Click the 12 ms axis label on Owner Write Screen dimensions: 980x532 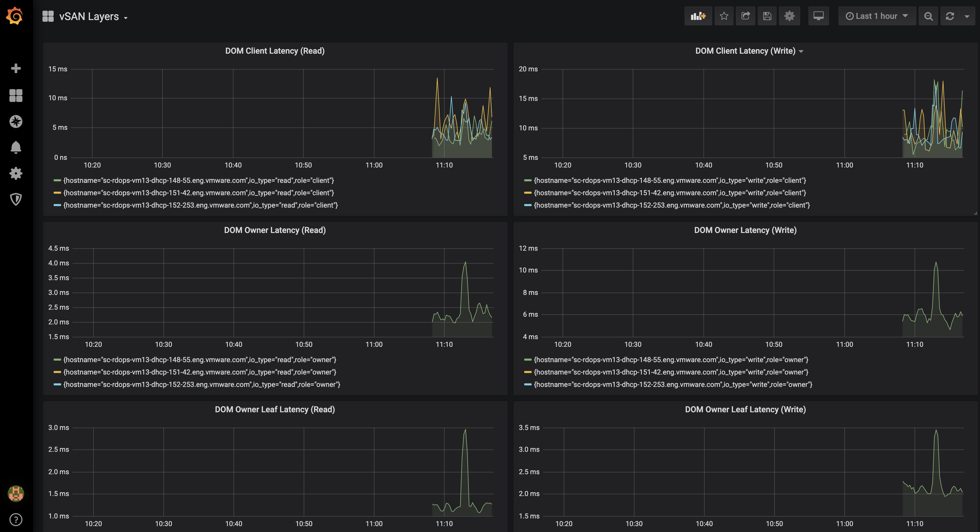[x=528, y=248]
